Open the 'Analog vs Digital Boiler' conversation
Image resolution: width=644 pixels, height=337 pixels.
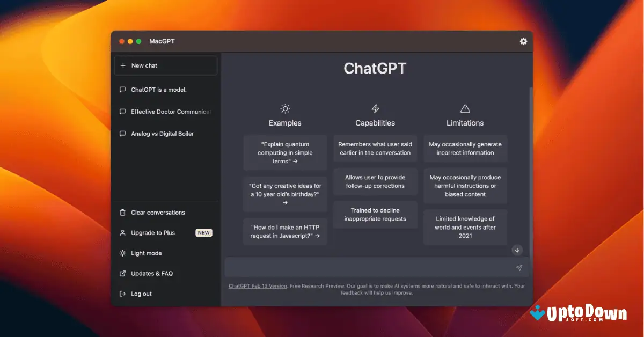click(x=163, y=134)
